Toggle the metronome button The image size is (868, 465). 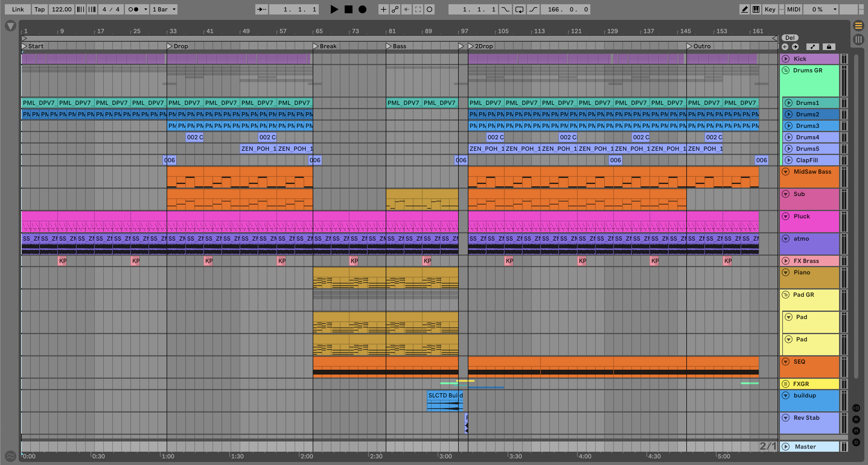pyautogui.click(x=133, y=9)
